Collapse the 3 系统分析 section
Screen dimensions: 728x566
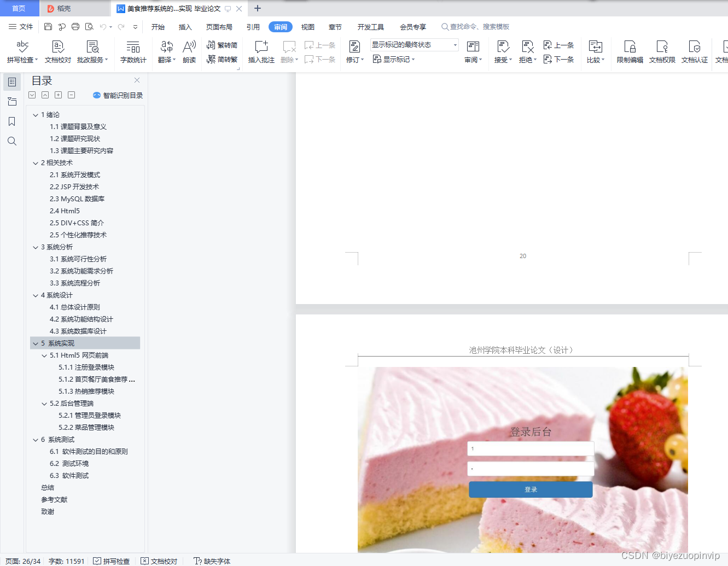tap(36, 247)
